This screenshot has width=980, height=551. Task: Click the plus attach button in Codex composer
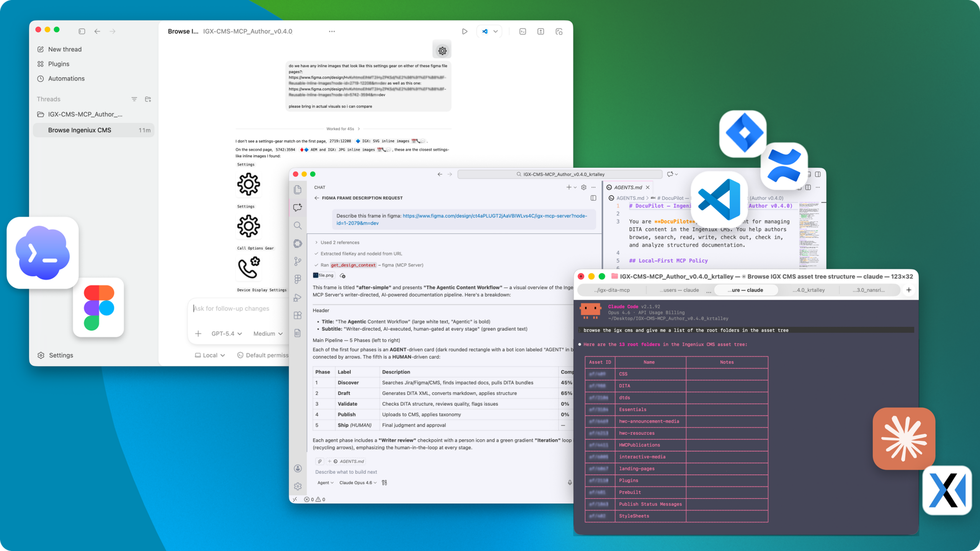[198, 334]
